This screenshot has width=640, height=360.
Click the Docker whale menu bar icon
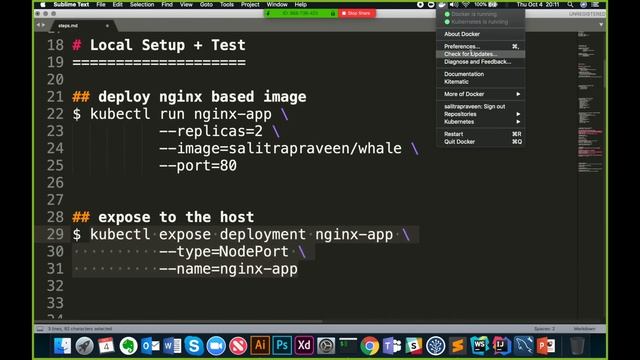click(442, 4)
